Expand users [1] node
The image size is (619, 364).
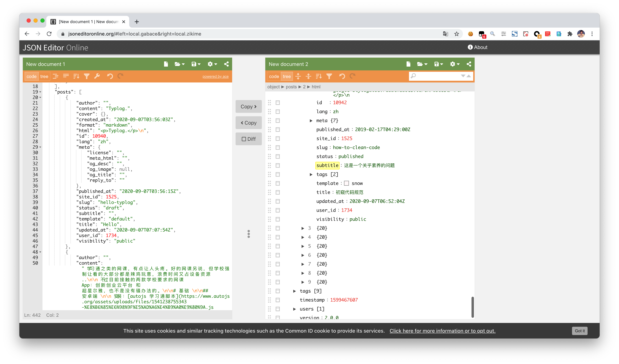(x=294, y=309)
